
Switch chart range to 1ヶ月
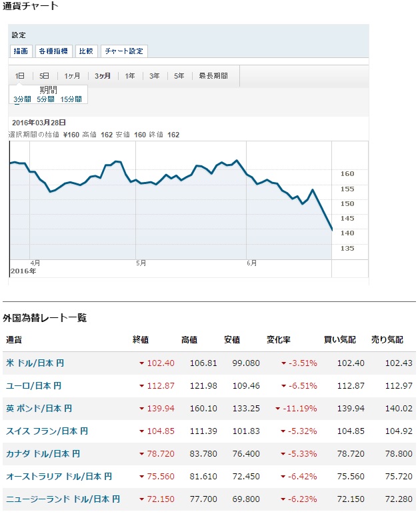pos(71,76)
